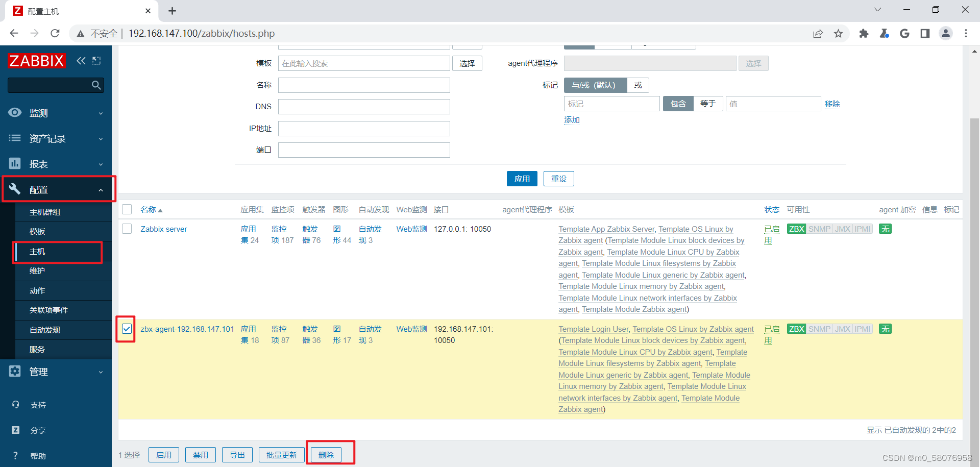Open 自动发现 in the sidebar

pos(45,330)
